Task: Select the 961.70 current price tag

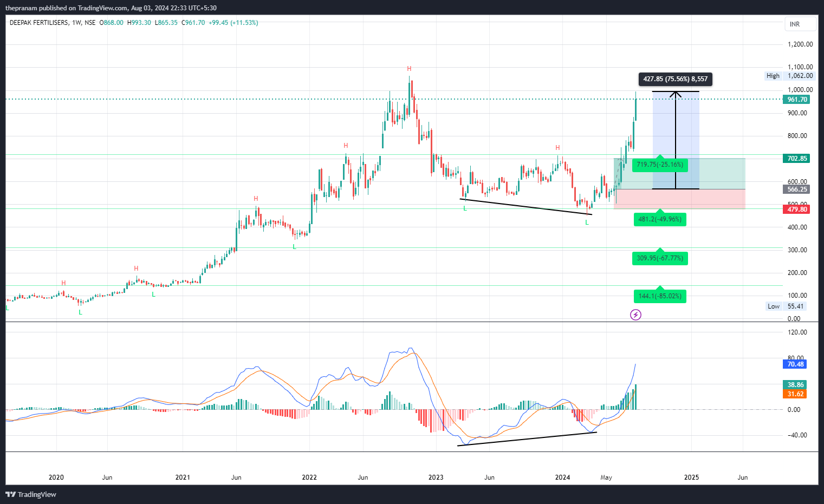Action: 797,100
